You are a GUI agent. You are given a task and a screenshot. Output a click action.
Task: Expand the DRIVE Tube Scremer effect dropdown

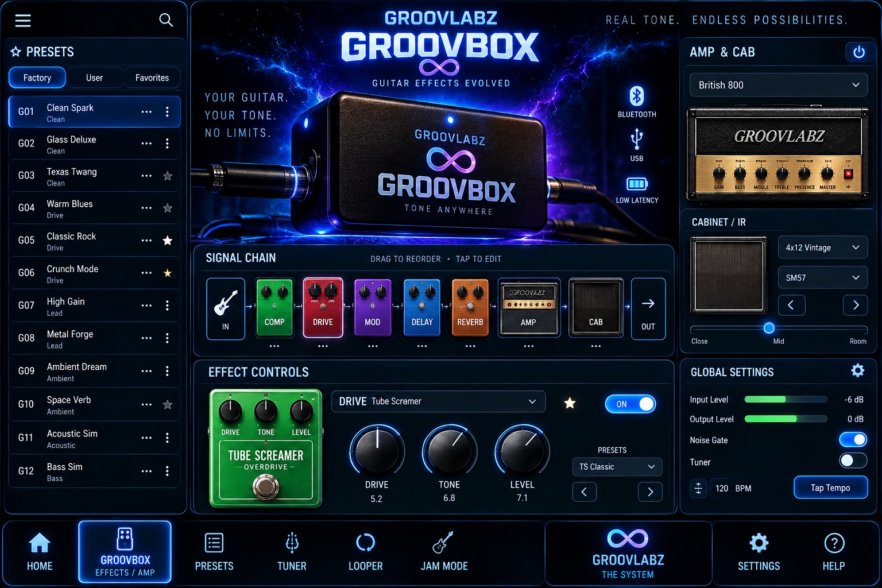click(438, 401)
